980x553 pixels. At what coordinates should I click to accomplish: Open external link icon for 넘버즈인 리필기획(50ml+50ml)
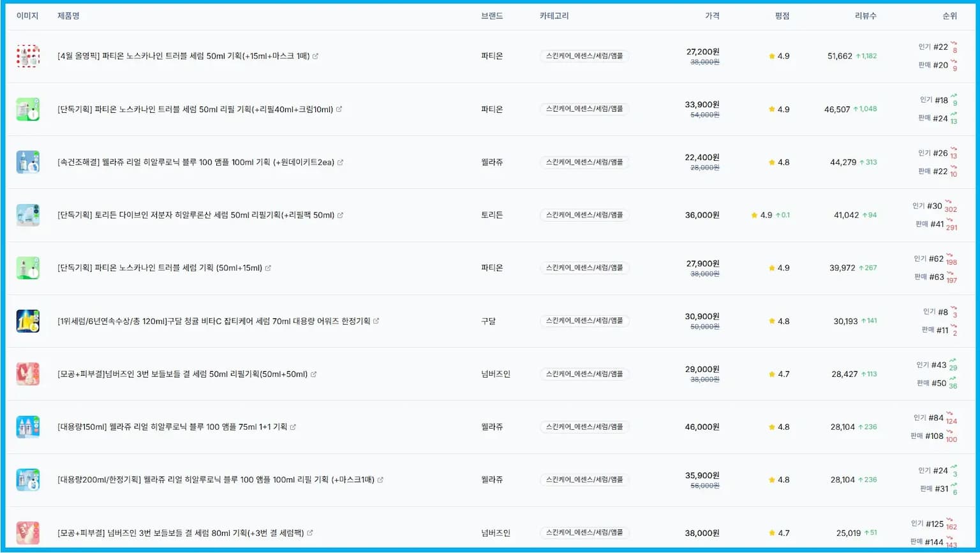pyautogui.click(x=313, y=374)
